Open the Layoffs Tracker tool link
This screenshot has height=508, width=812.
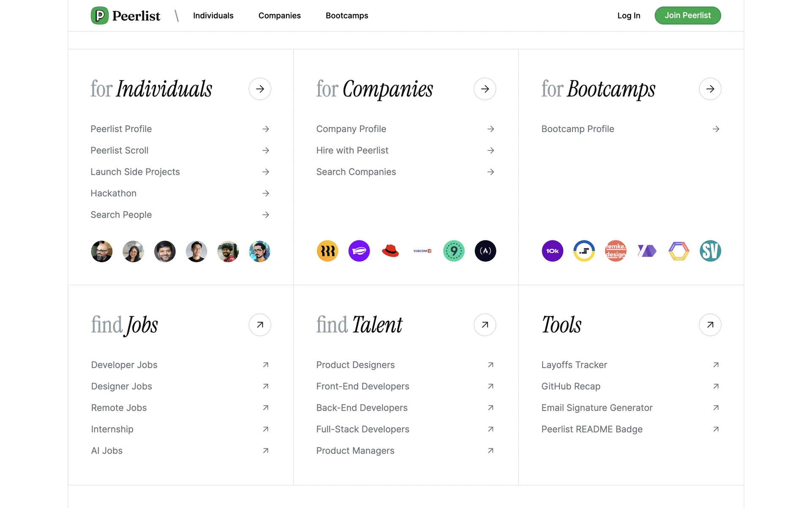(574, 365)
